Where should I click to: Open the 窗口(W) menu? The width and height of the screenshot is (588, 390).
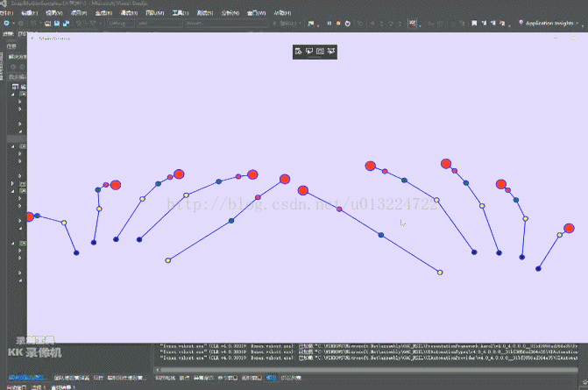click(x=257, y=13)
